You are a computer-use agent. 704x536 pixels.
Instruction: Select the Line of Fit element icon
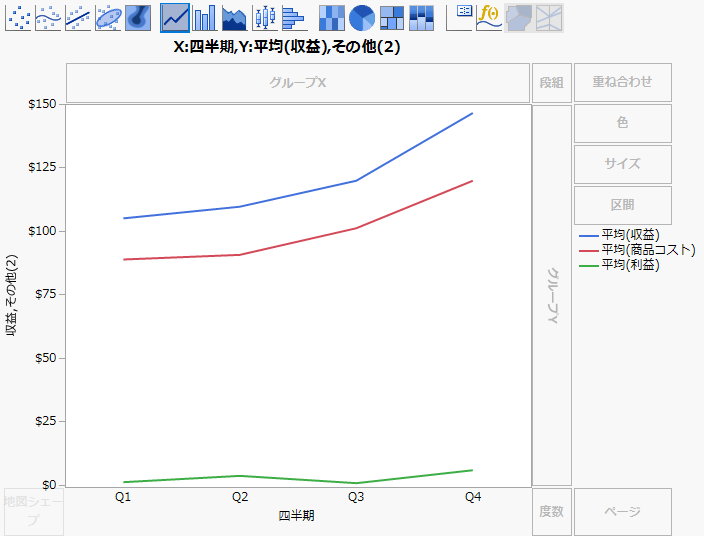pos(78,18)
